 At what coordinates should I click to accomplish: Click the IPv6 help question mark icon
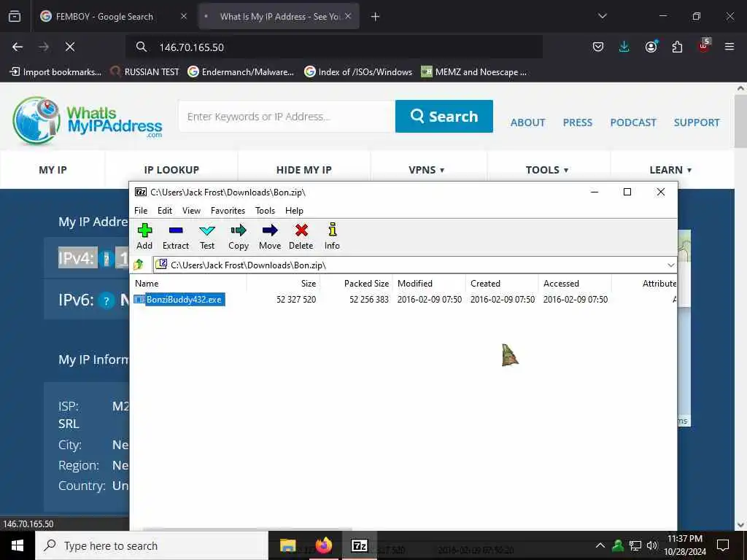click(107, 301)
